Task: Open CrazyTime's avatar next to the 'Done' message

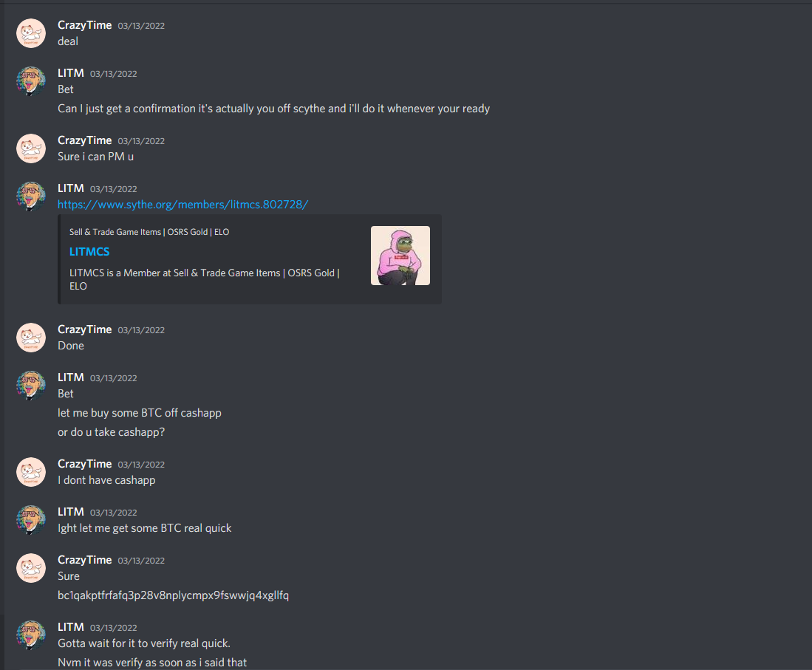Action: (x=31, y=338)
